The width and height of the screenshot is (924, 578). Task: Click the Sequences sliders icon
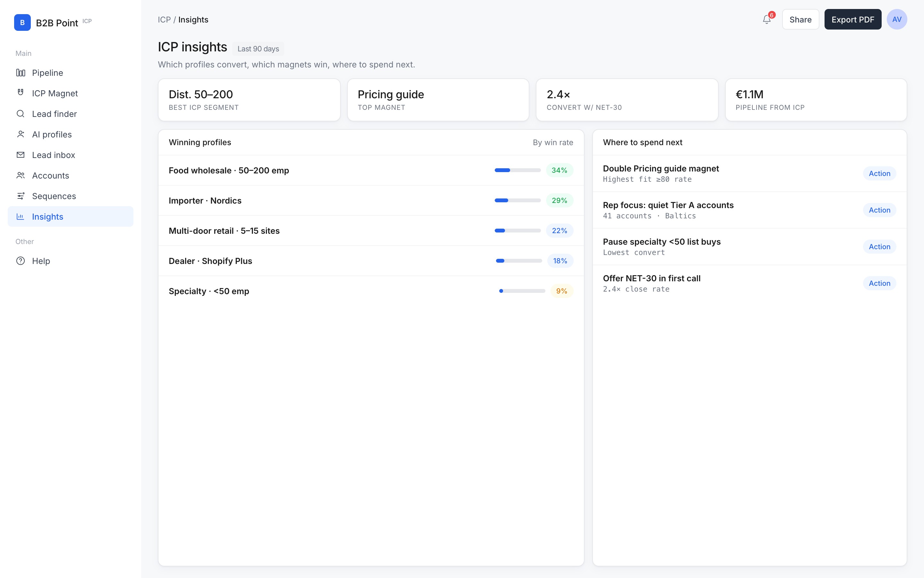pos(21,196)
